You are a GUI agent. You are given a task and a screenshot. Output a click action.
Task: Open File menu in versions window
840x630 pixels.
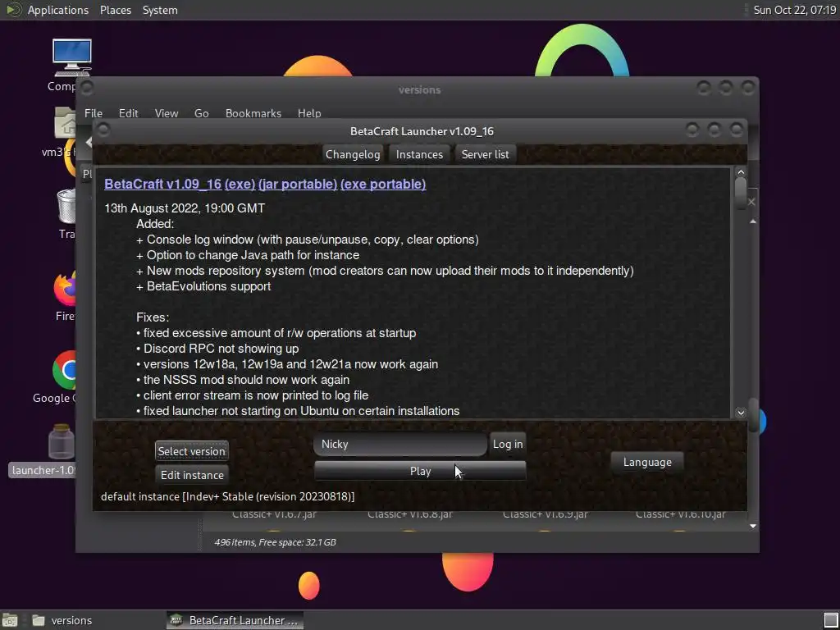point(94,113)
